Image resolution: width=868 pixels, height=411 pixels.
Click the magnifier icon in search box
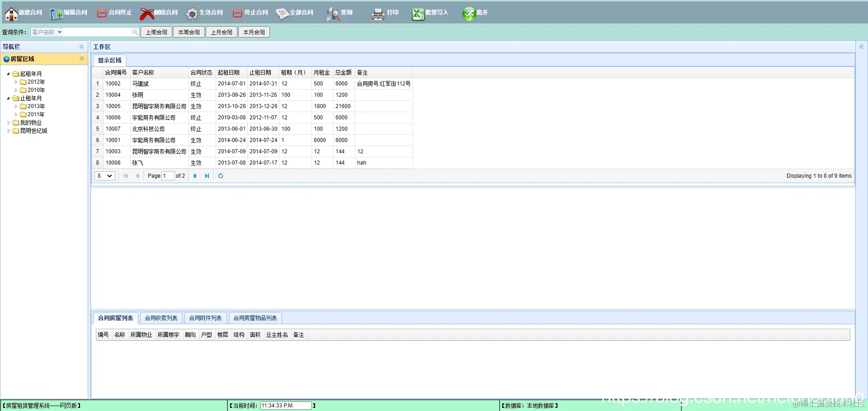click(x=135, y=32)
